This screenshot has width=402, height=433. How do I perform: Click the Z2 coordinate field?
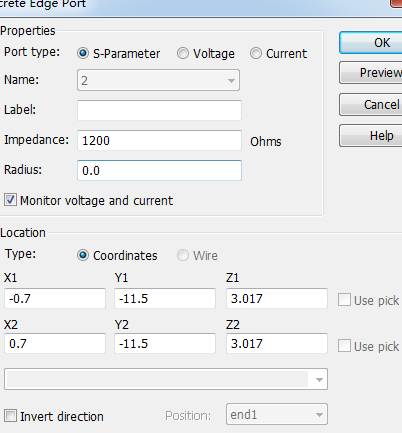(x=277, y=343)
